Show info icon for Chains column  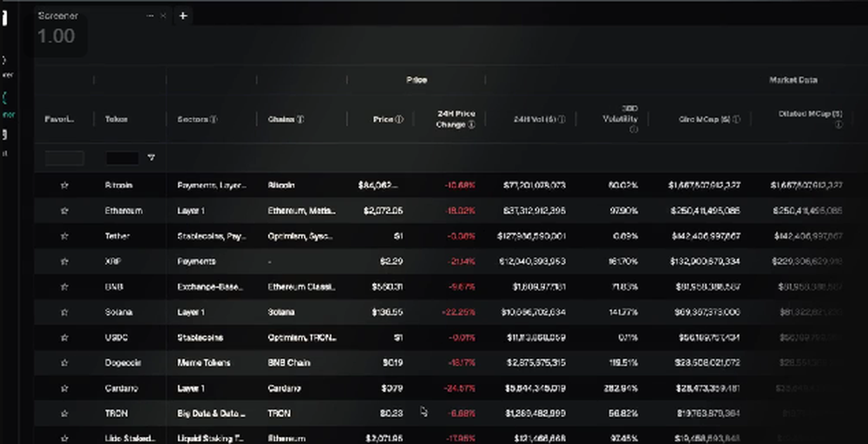click(300, 119)
